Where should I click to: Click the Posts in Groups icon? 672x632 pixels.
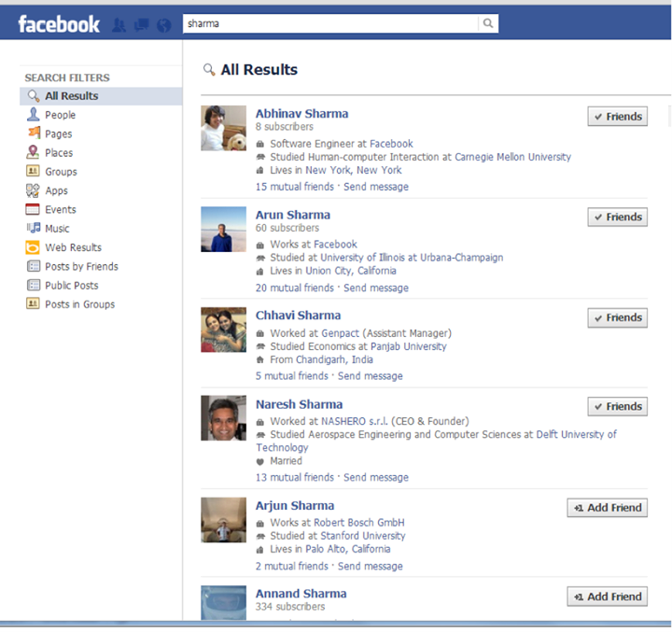(33, 303)
